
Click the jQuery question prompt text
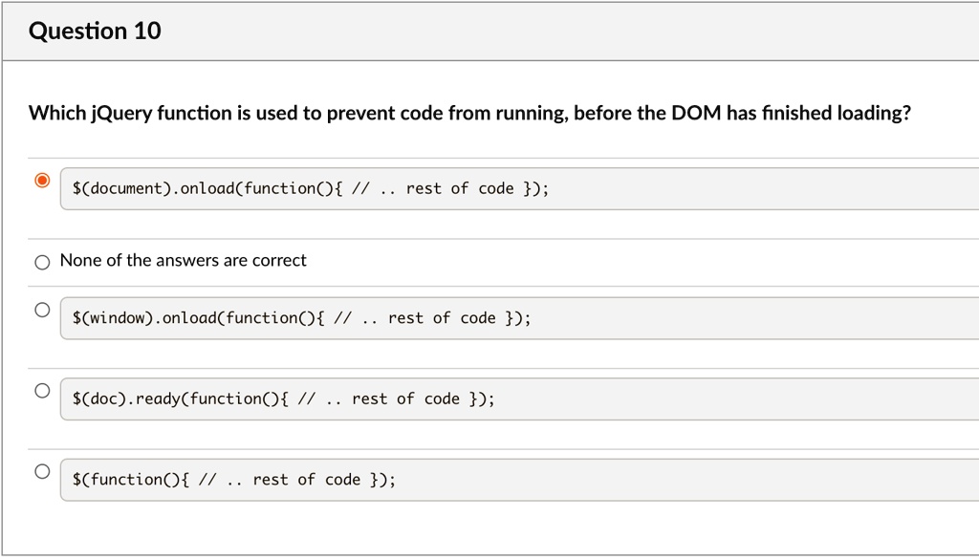tap(468, 114)
